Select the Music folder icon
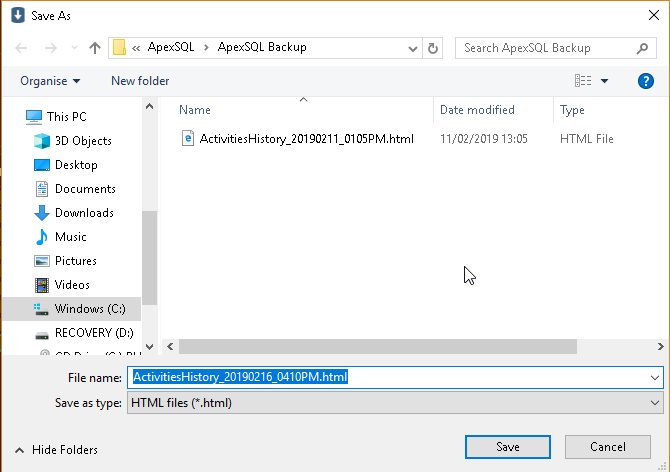This screenshot has height=472, width=670. [42, 237]
